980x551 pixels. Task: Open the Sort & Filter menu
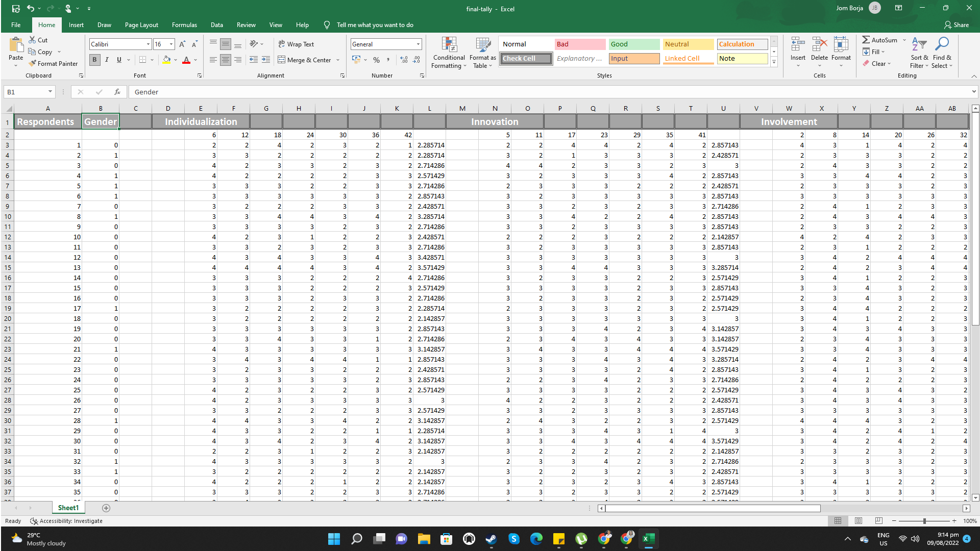[919, 53]
